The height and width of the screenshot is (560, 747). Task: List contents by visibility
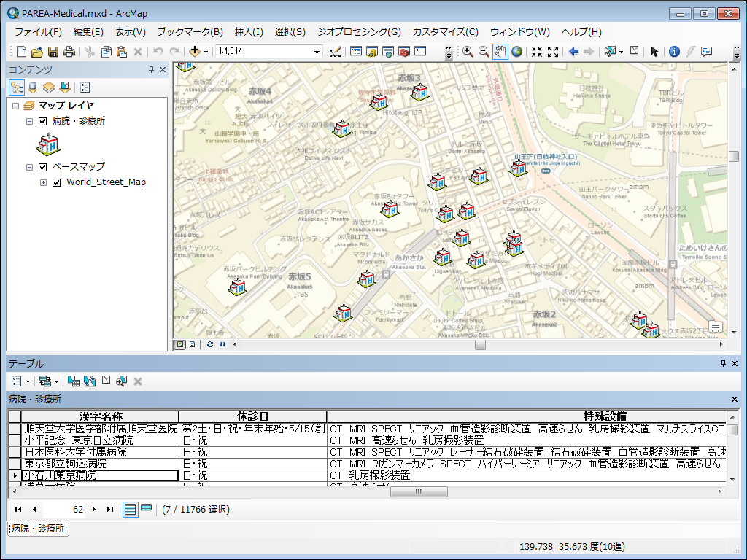tap(49, 87)
